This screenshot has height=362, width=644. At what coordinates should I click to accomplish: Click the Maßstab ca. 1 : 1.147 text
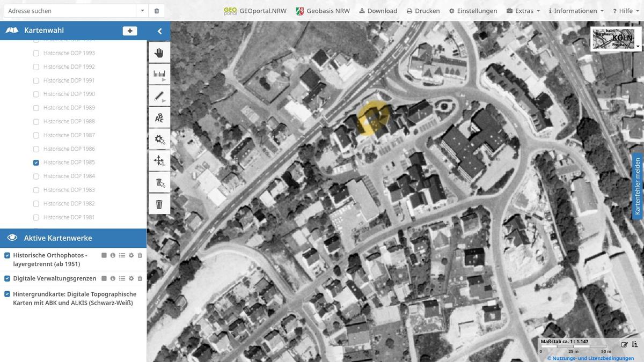click(x=565, y=342)
